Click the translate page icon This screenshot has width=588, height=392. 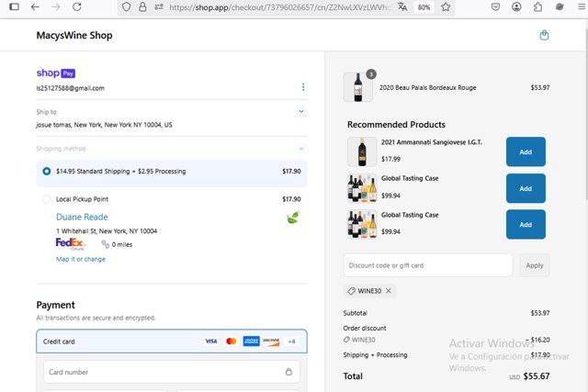(401, 6)
